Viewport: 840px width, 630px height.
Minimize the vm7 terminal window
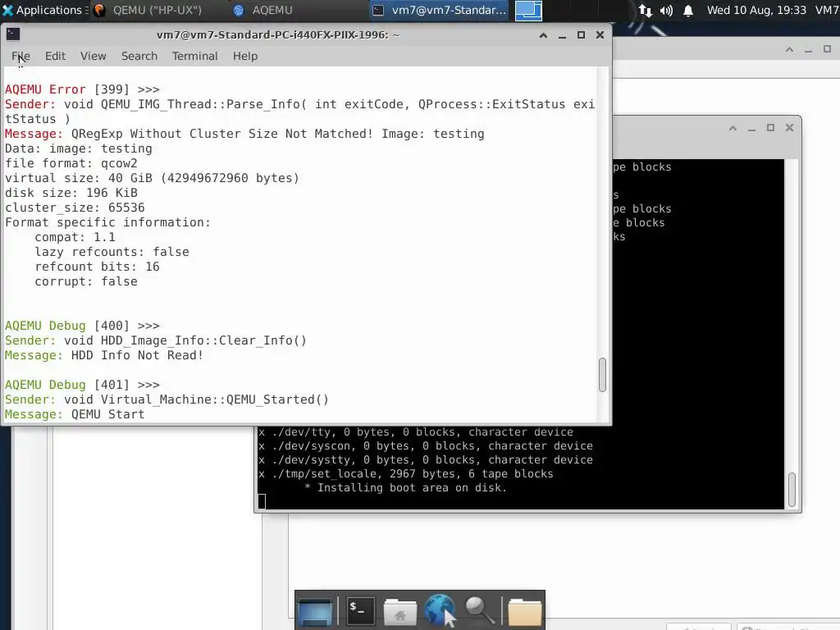(x=562, y=35)
